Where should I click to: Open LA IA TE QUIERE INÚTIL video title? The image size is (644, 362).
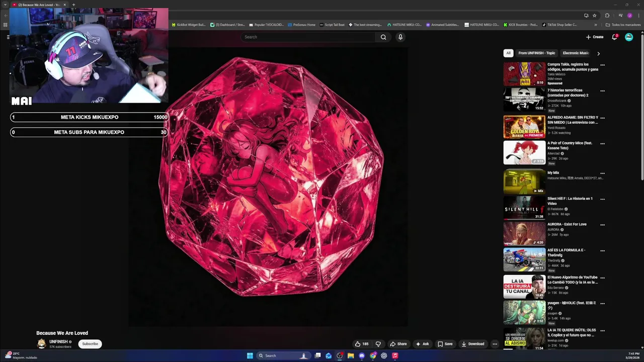click(572, 332)
